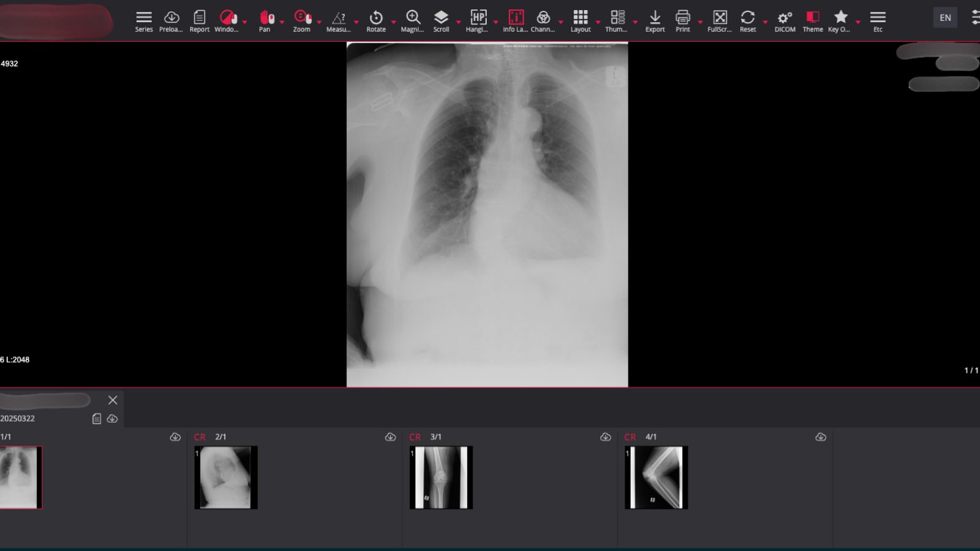The image size is (980, 551).
Task: Open DICOM settings gear
Action: 785,21
